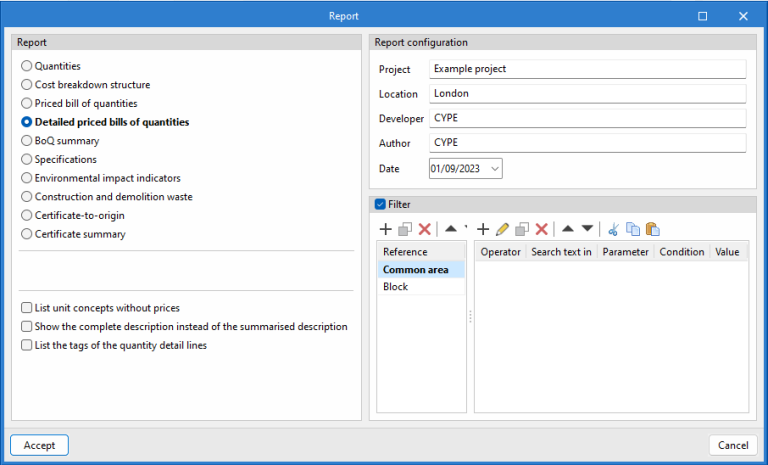Click the Cancel button
Screen dimensions: 768x465
tap(733, 445)
